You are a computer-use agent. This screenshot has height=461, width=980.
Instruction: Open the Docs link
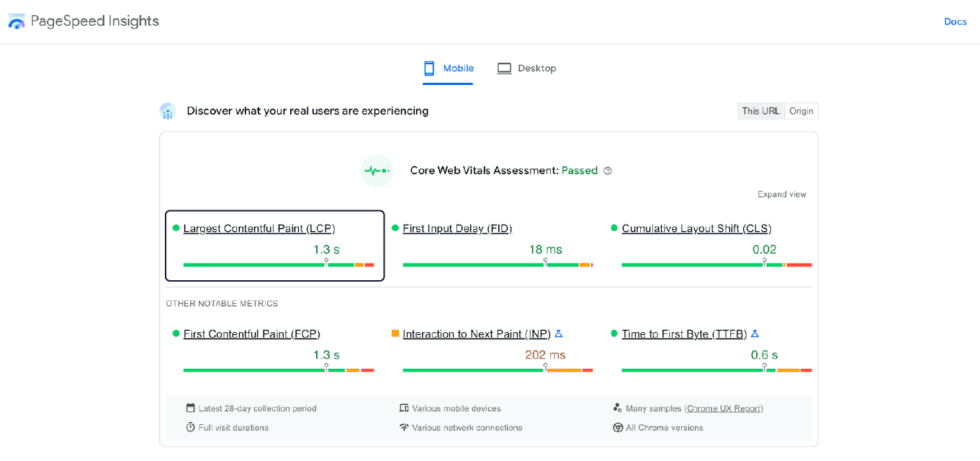[955, 22]
